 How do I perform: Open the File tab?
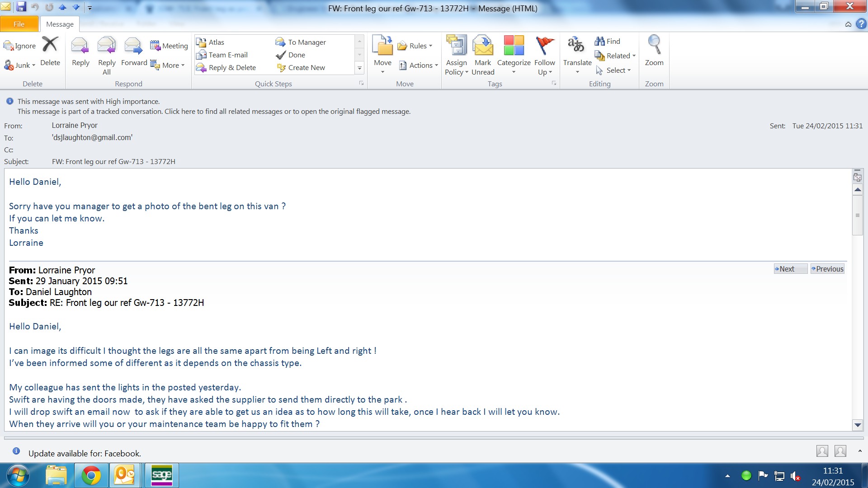pyautogui.click(x=19, y=24)
